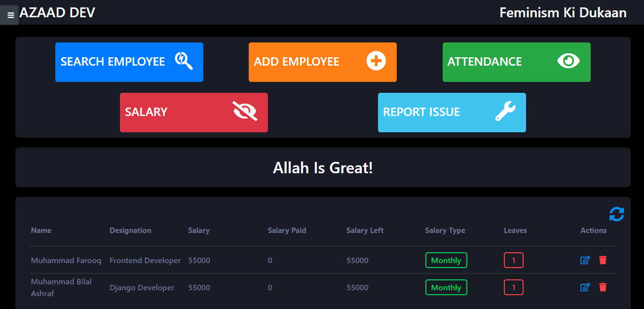Open the SALARY section
644x309 pixels.
193,112
